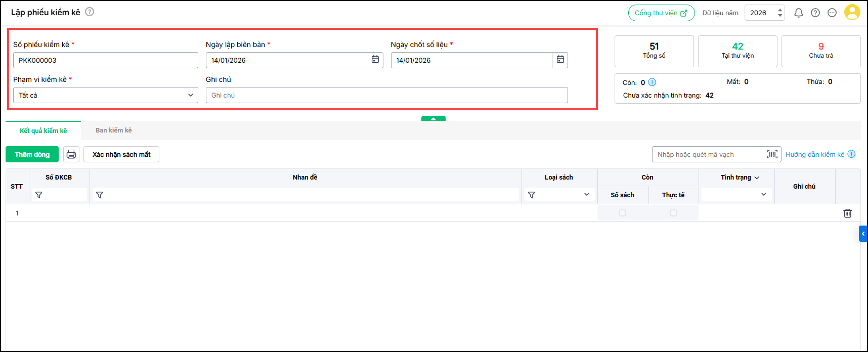Open the Hướng dẫn kiểm kê link
The image size is (868, 352).
(814, 154)
